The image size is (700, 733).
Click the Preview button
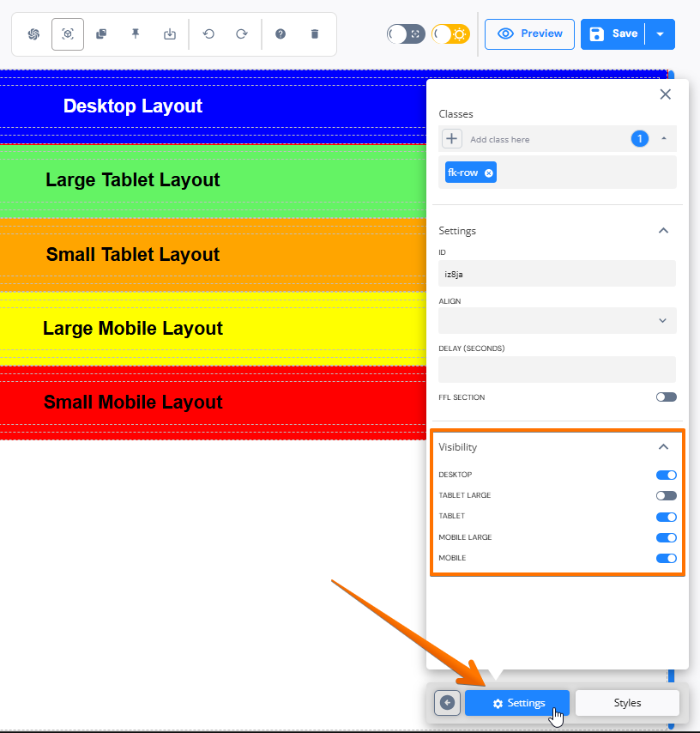click(x=529, y=34)
